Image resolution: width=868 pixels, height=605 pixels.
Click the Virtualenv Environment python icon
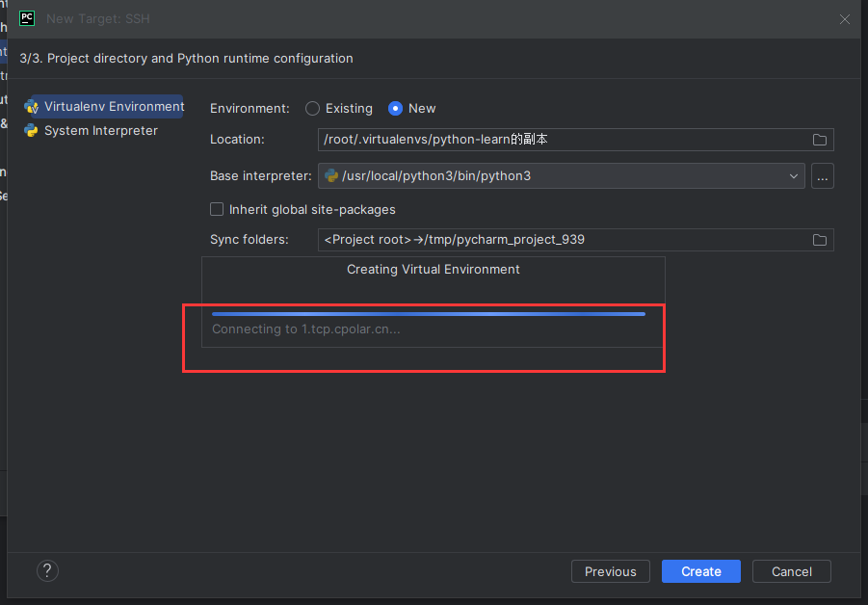(31, 107)
